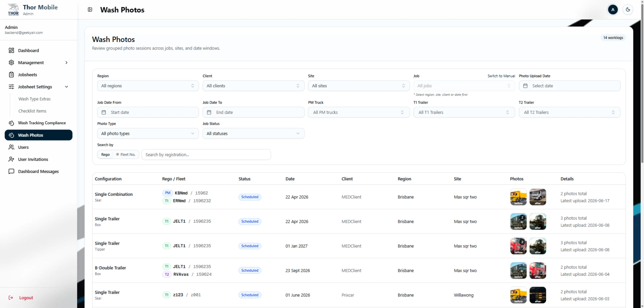Screen dimensions: 644x308
Task: Open Checklist Items submenu item
Action: coord(32,111)
